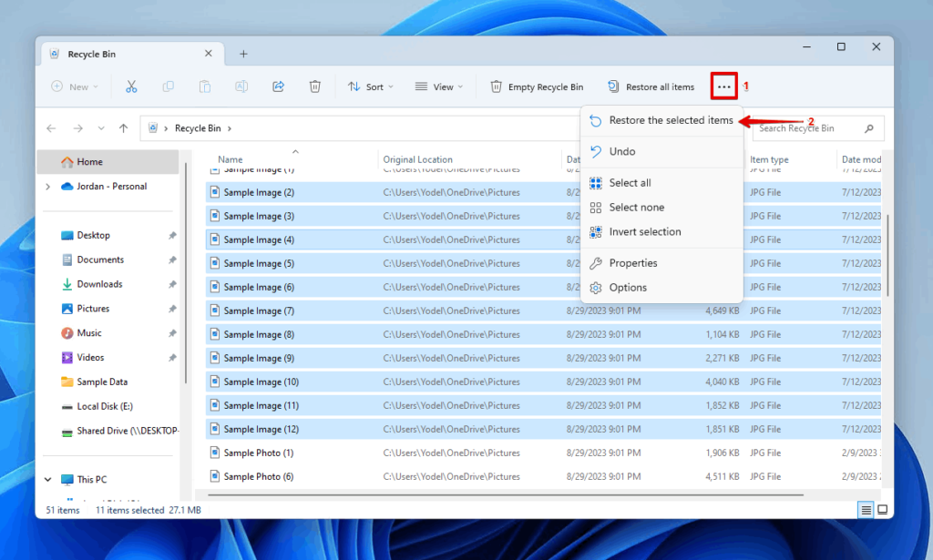Switch to details view in status bar
Screen dimensions: 933x560
click(864, 510)
